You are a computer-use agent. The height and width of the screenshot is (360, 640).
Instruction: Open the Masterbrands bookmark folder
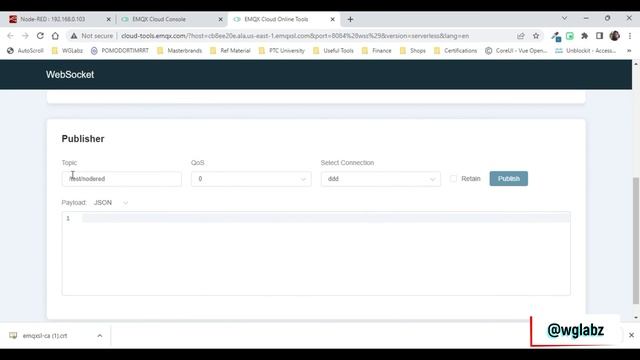pos(180,51)
